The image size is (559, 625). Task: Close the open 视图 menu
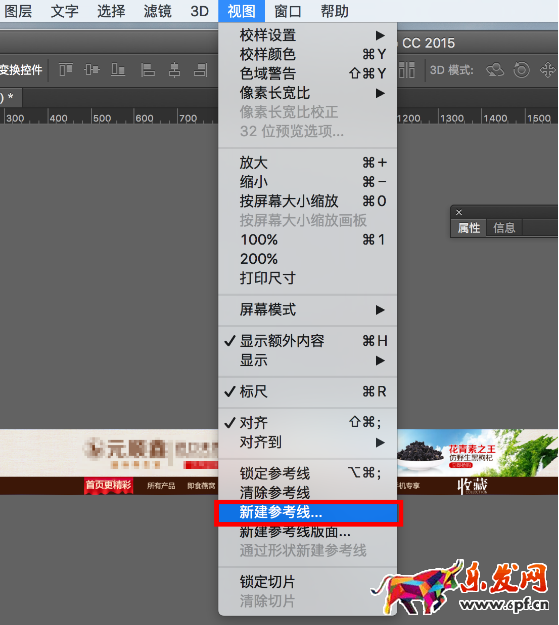coord(242,11)
